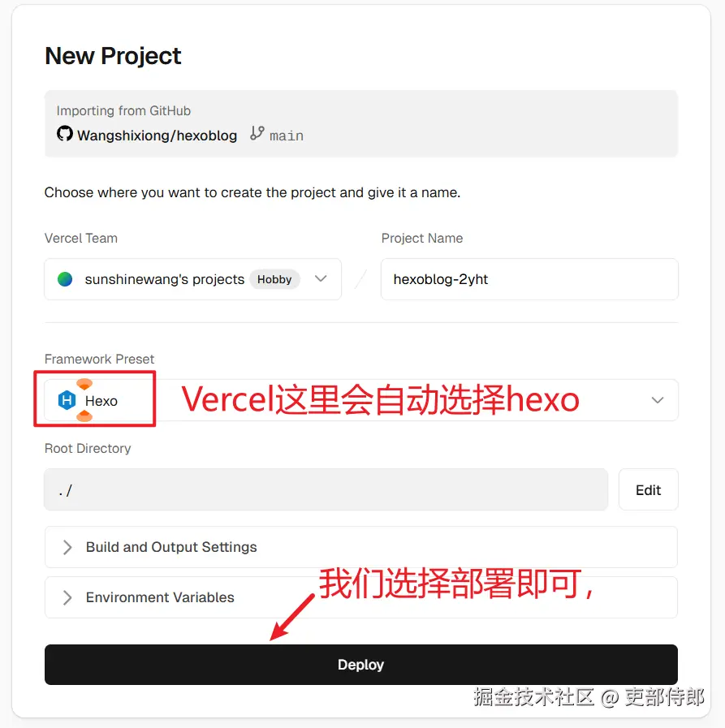Click the Environment Variables section title
The image size is (725, 728).
coord(160,597)
